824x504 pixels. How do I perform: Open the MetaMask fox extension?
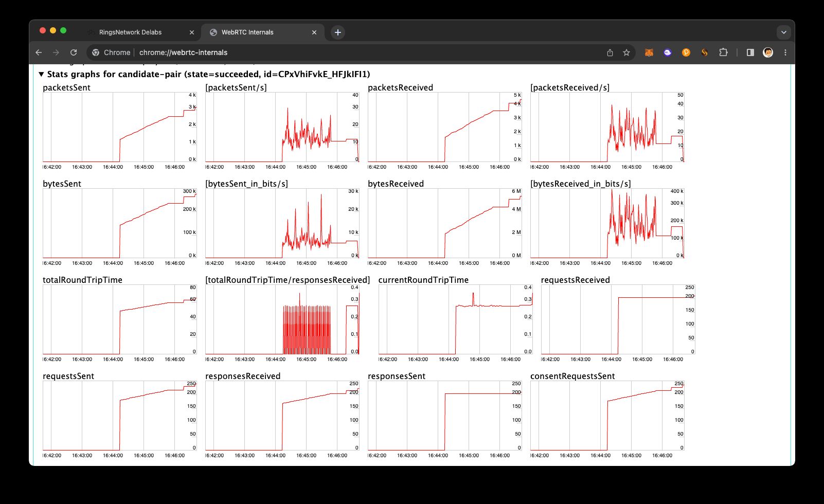point(649,52)
